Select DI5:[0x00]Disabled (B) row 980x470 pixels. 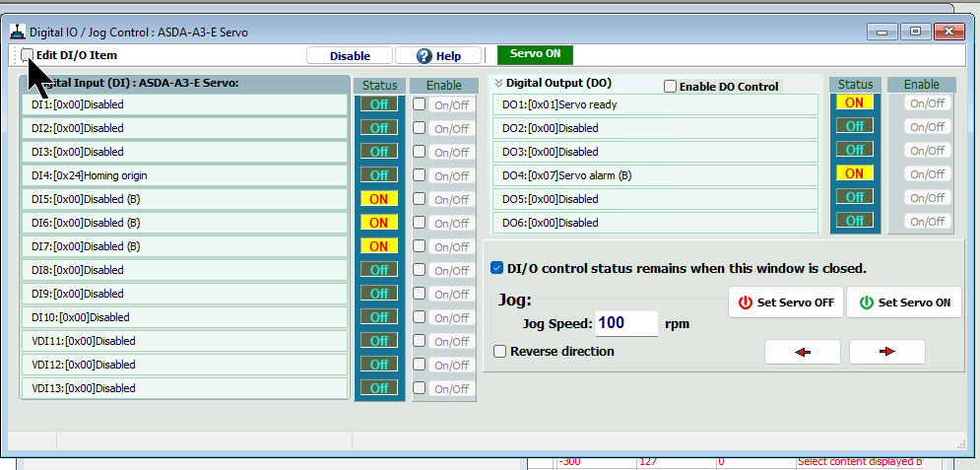[x=184, y=199]
